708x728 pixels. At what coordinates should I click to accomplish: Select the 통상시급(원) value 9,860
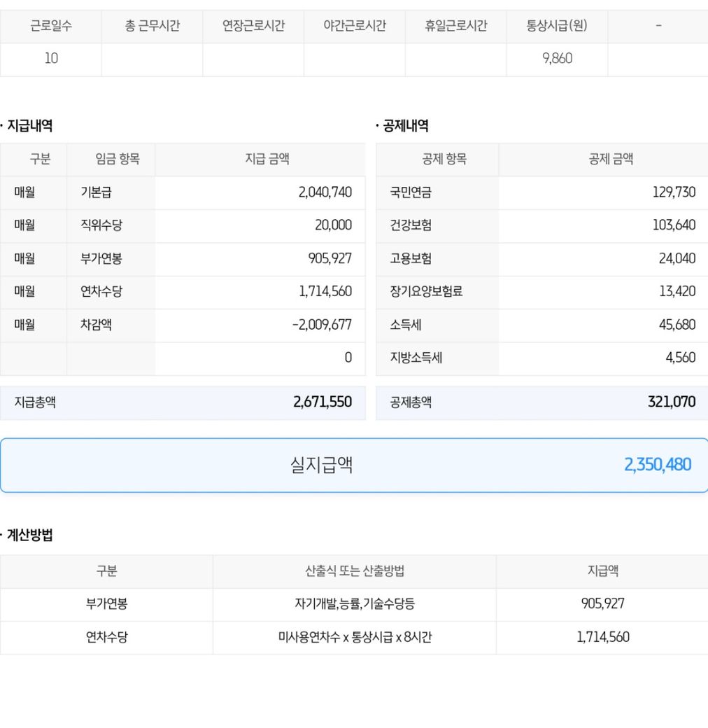[x=557, y=59]
